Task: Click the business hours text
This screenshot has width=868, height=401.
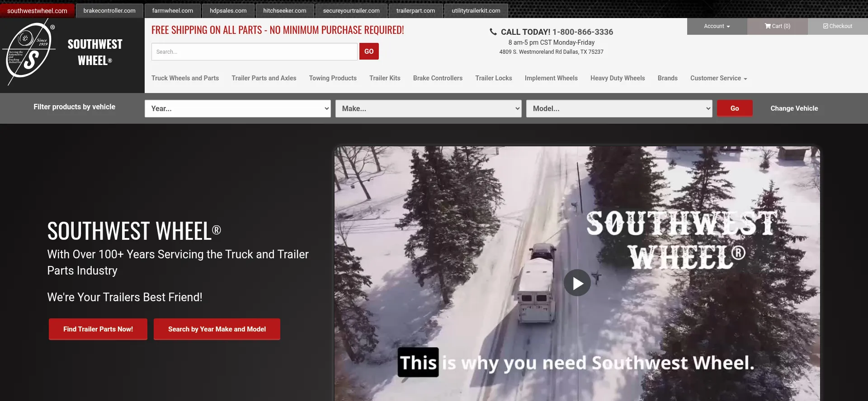Action: click(x=551, y=42)
